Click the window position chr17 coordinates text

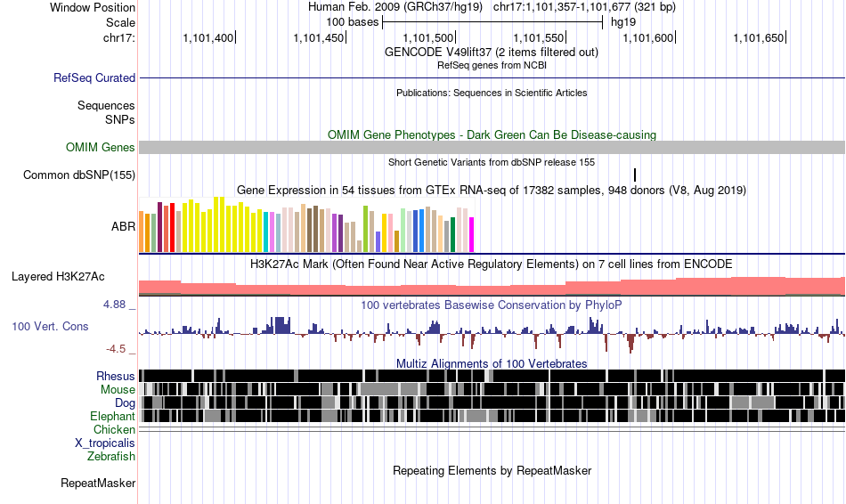[584, 7]
